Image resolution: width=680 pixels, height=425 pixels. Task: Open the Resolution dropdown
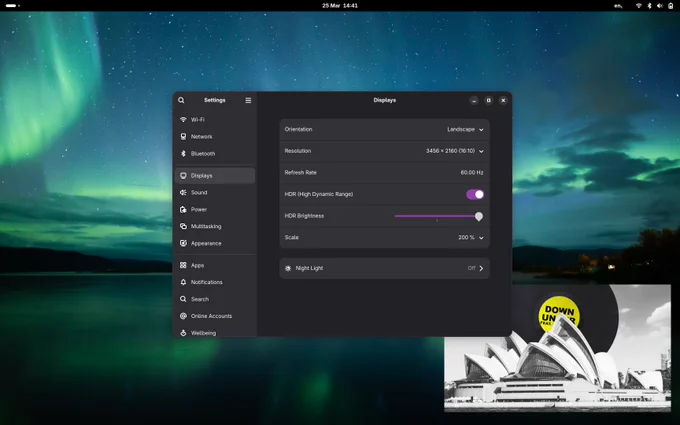[x=454, y=151]
